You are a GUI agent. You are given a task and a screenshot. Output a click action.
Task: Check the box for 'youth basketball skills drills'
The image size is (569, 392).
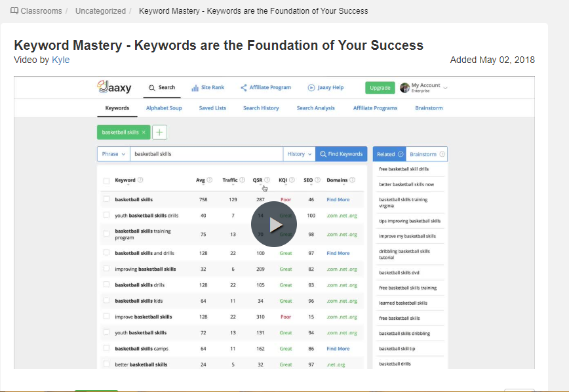(106, 215)
